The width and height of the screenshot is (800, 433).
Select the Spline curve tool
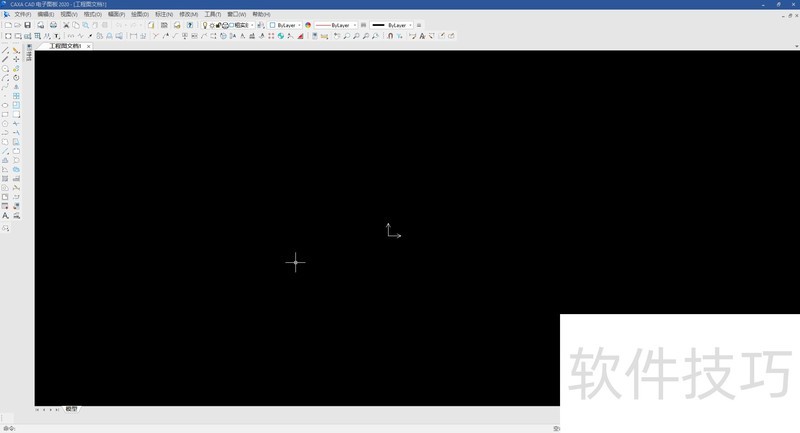point(5,87)
